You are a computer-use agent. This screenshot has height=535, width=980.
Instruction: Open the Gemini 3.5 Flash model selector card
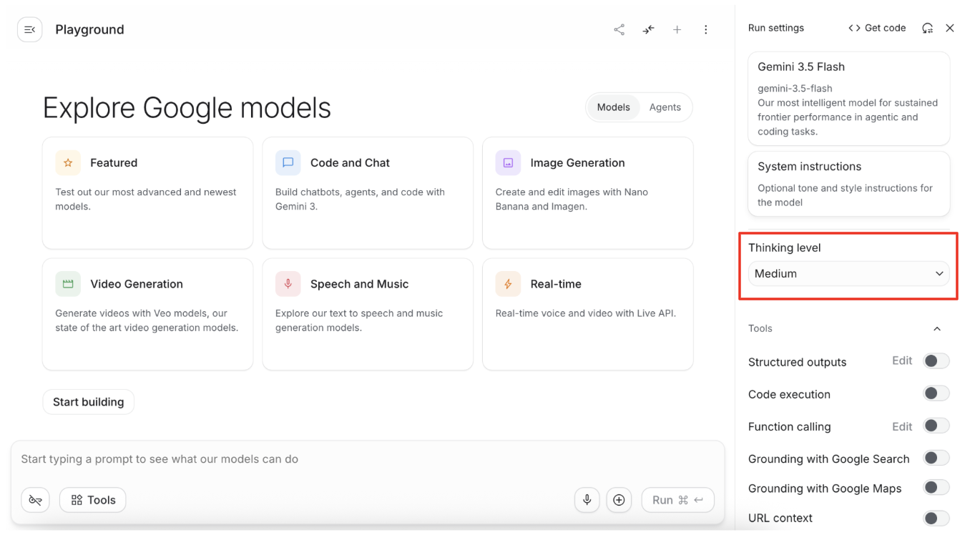pos(849,99)
